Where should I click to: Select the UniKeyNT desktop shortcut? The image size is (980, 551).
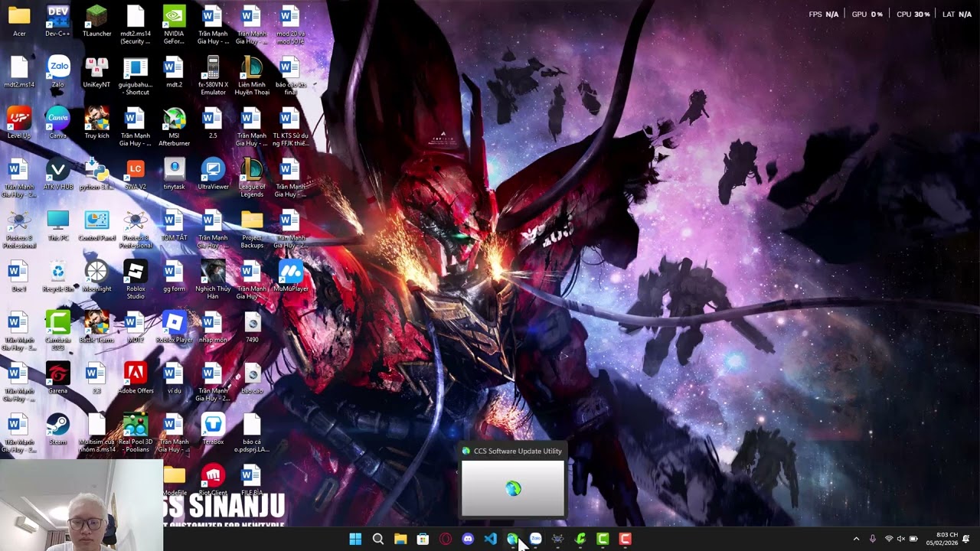pyautogui.click(x=96, y=72)
